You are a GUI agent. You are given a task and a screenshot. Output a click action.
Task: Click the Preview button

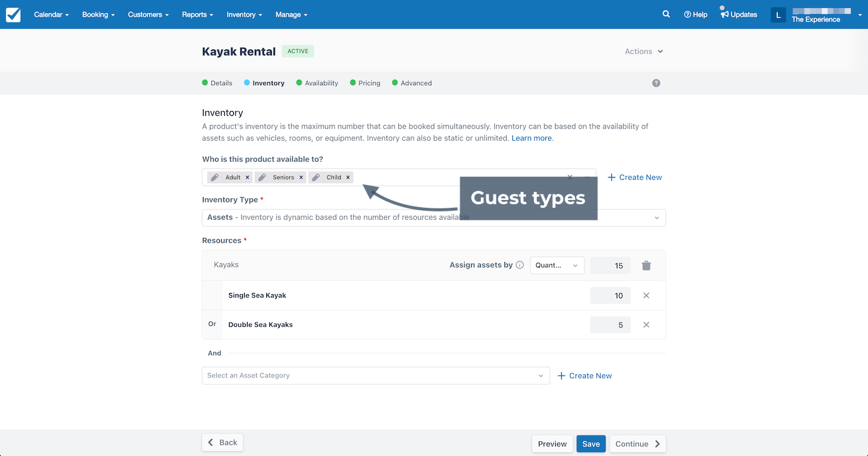click(x=552, y=444)
